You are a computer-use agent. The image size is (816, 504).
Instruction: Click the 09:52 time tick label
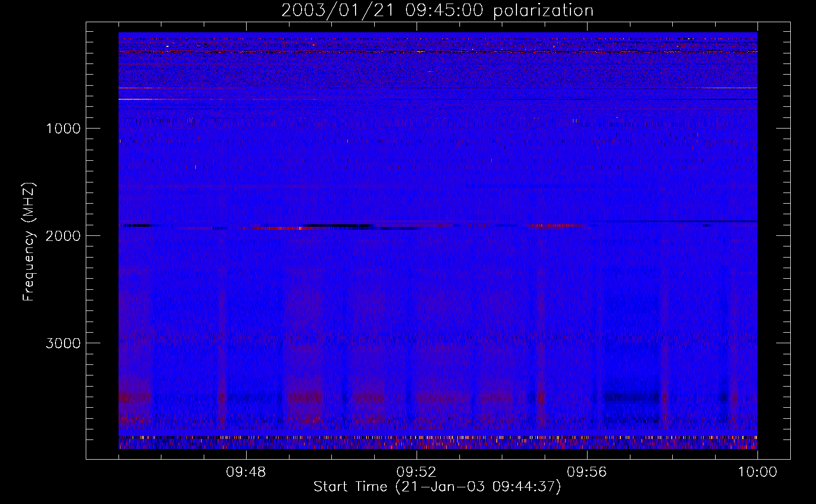[x=417, y=472]
